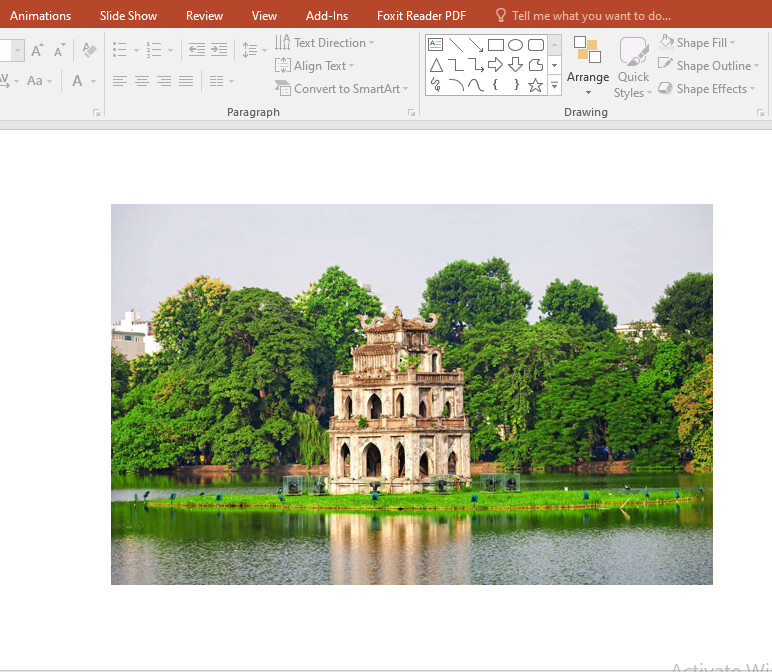772x672 pixels.
Task: Select the straight Line shape
Action: pos(456,45)
